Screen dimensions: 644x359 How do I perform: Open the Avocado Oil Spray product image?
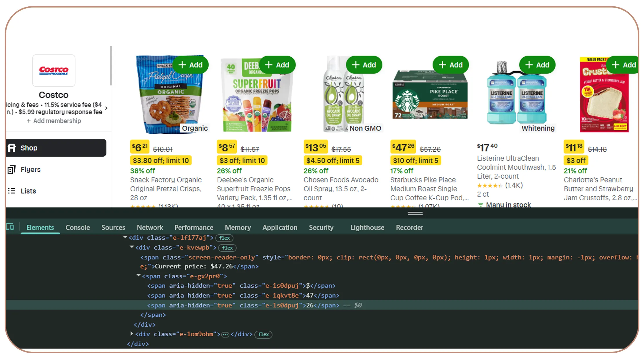pos(343,94)
